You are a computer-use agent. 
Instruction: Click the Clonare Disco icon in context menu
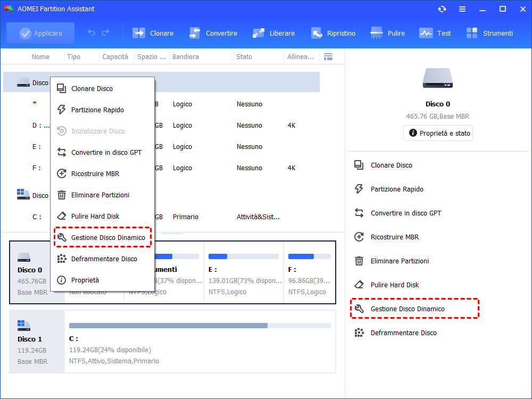tap(61, 88)
